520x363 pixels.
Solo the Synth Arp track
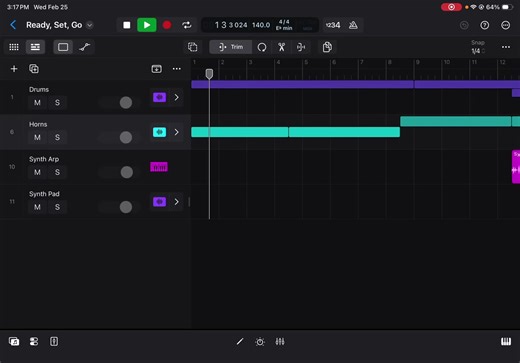(x=57, y=172)
